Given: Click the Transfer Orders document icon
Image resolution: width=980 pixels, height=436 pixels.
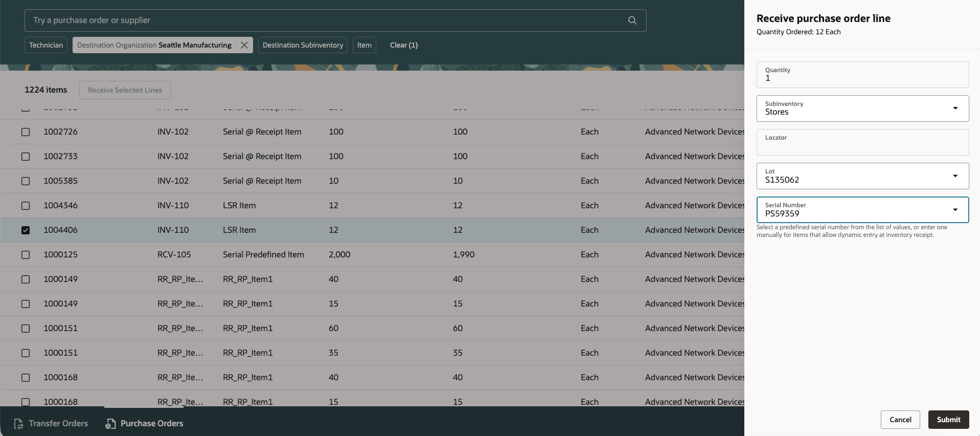Looking at the screenshot, I should pyautogui.click(x=19, y=424).
